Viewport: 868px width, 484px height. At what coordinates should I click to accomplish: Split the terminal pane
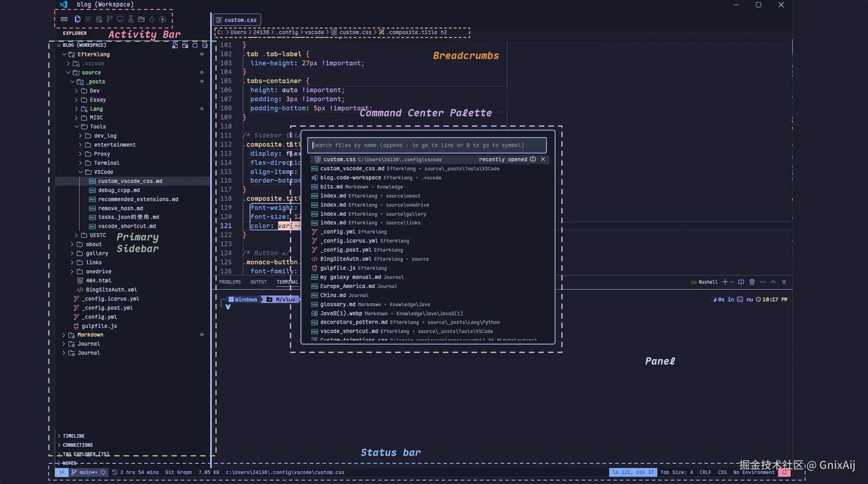point(741,282)
